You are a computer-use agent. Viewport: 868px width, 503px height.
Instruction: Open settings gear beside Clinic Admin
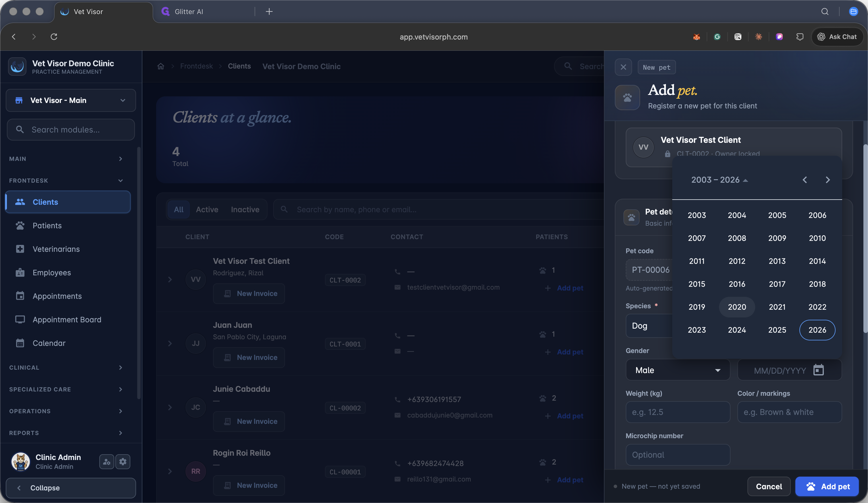(x=123, y=462)
